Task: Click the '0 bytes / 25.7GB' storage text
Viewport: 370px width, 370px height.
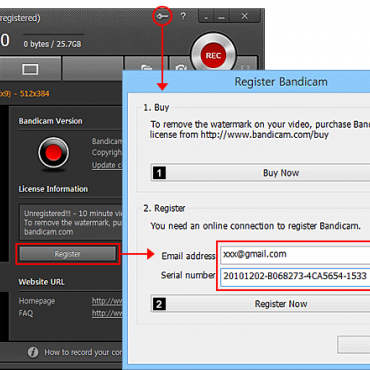Action: 52,44
